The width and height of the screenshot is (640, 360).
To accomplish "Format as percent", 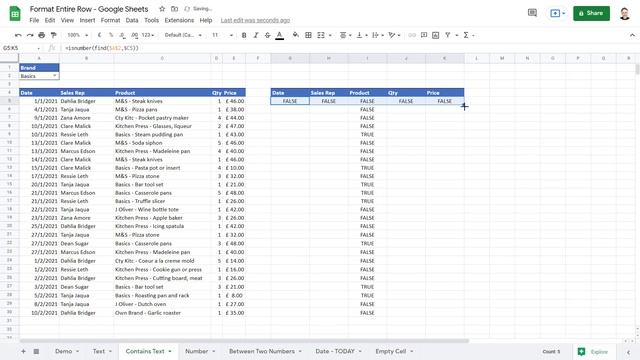I will [x=111, y=36].
